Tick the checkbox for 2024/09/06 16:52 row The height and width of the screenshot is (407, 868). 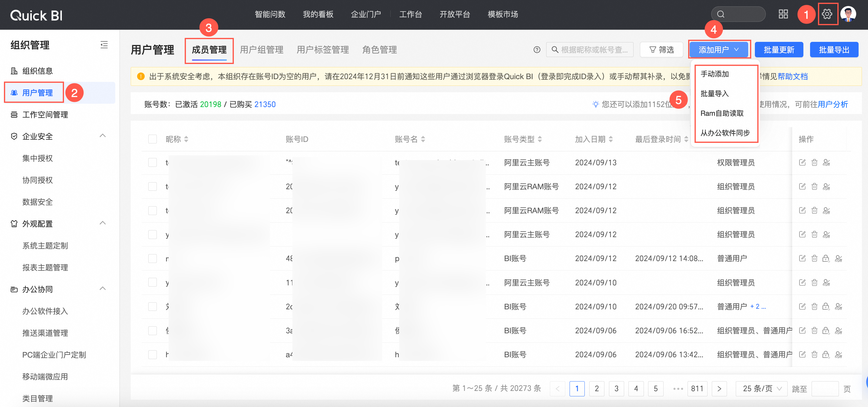click(x=152, y=331)
